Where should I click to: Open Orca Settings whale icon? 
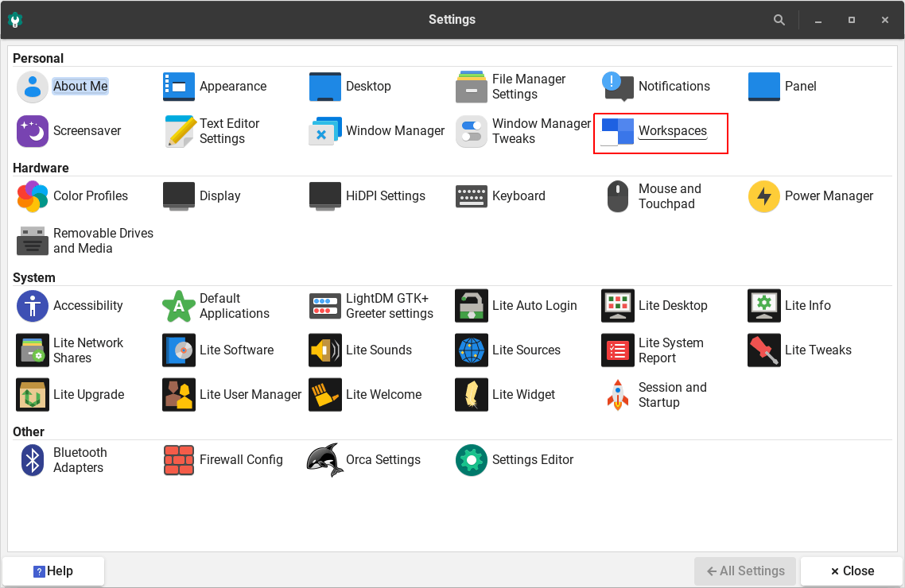click(x=325, y=460)
